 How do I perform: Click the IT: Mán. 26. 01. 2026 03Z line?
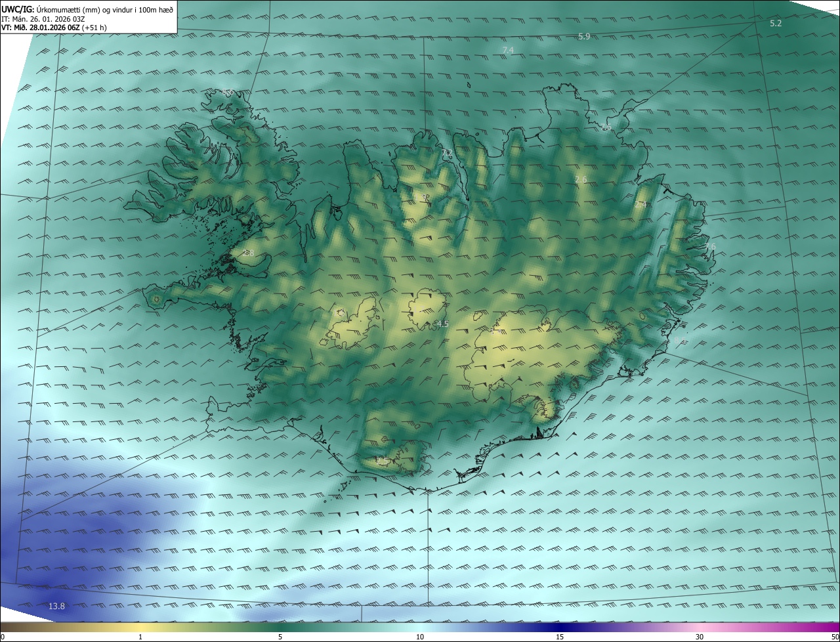click(44, 19)
